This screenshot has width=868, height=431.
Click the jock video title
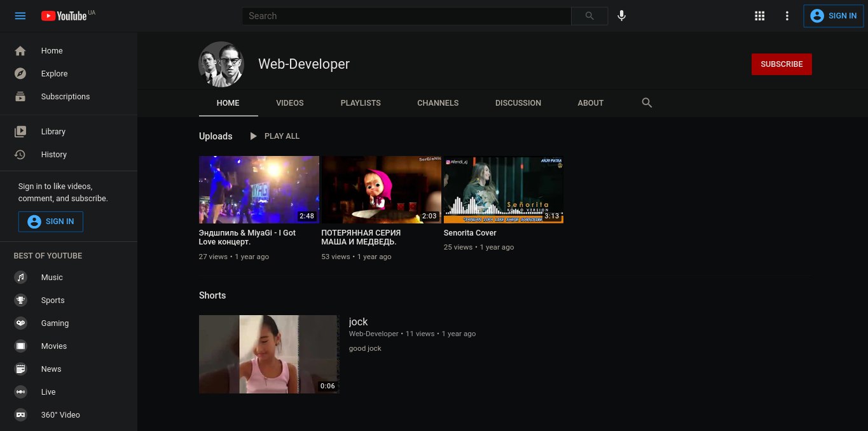[358, 322]
